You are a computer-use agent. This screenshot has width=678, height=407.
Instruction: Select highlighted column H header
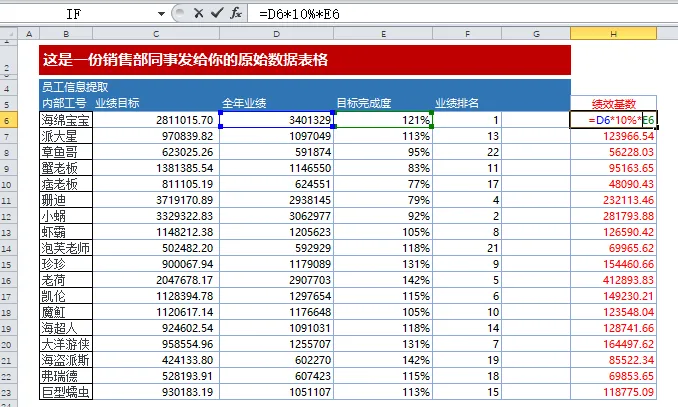pos(614,34)
